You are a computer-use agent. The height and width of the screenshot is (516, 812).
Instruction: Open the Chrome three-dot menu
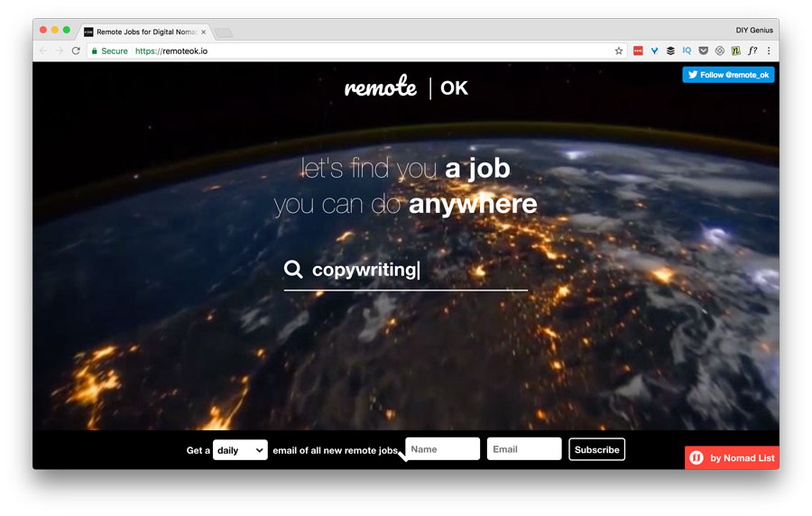(x=769, y=51)
